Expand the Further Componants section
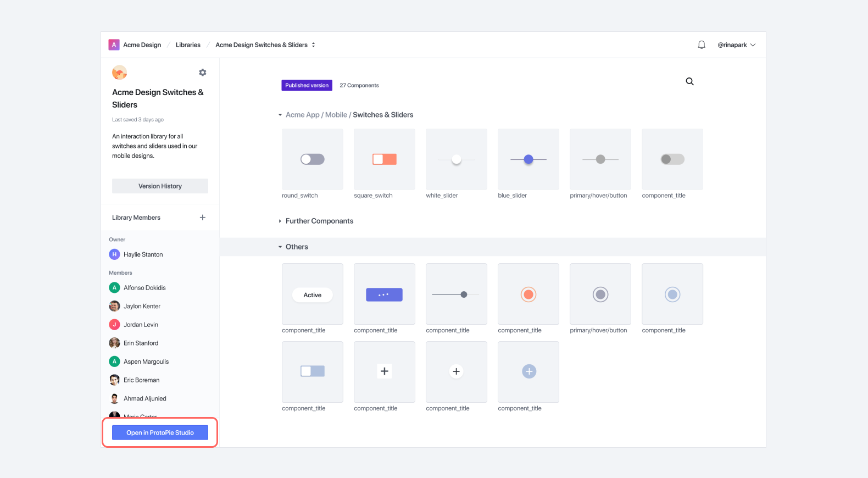 click(x=280, y=221)
